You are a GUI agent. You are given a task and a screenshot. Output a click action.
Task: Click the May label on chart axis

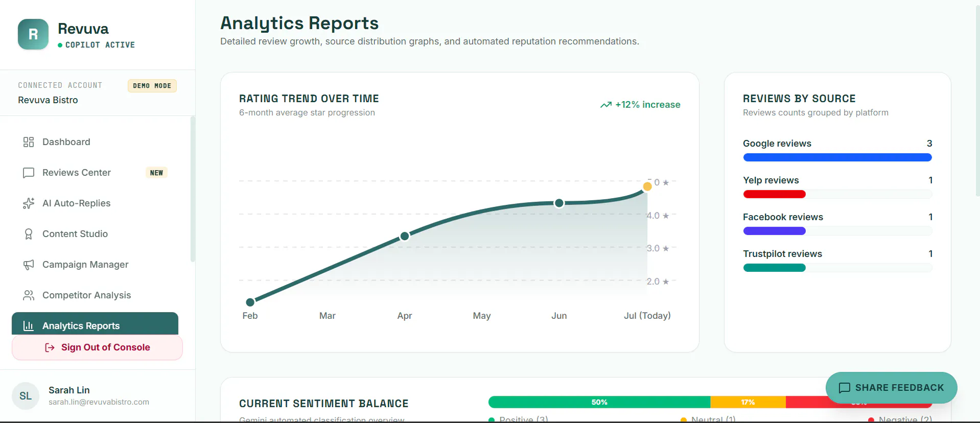coord(482,316)
